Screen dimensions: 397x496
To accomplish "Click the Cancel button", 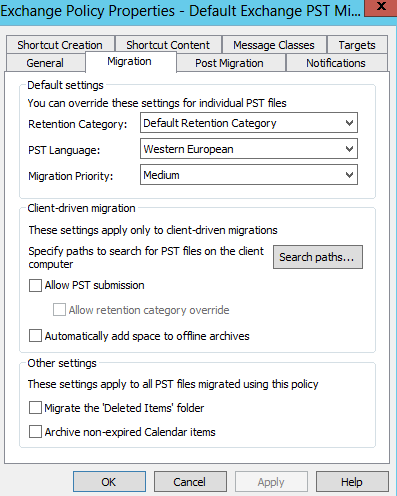I will [190, 482].
